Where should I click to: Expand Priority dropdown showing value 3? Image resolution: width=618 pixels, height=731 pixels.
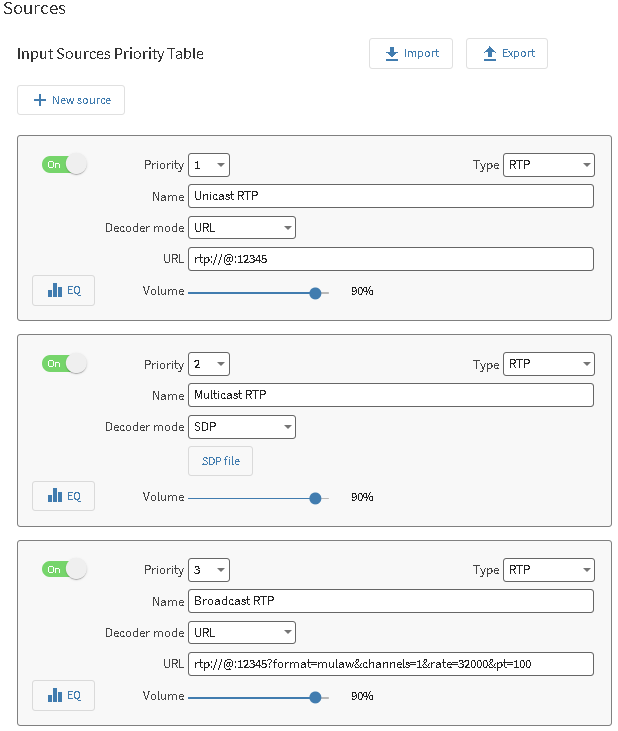pos(209,570)
